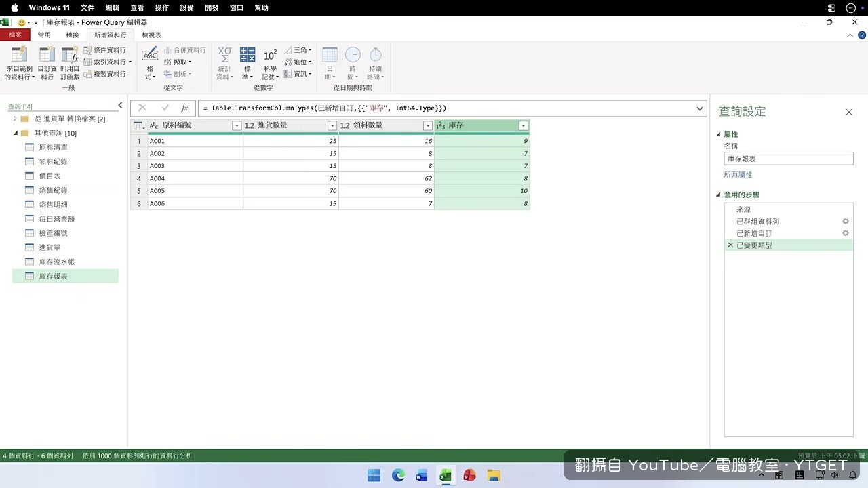Open the gear settings of 已新增自訂 step

click(x=846, y=233)
